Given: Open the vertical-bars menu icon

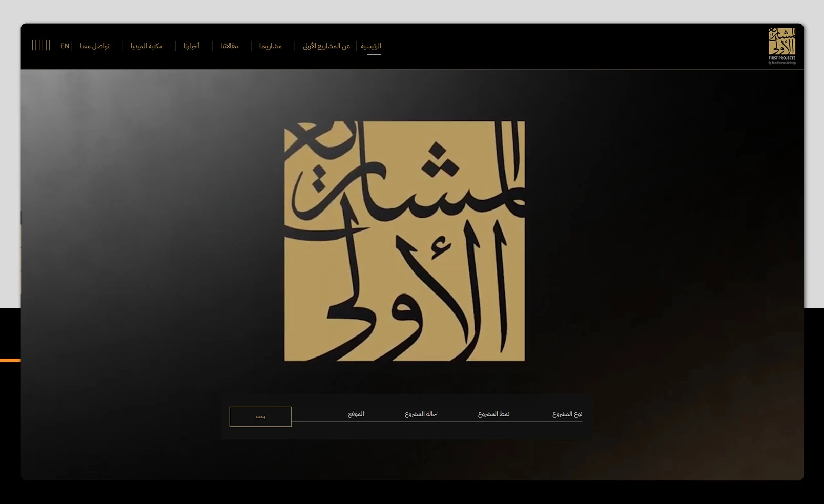Looking at the screenshot, I should 41,45.
